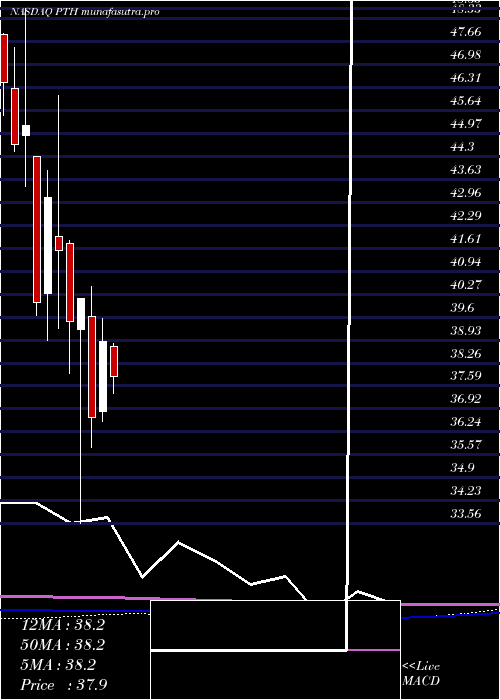500x700 pixels.
Task: Click the 33.56 price axis label
Action: 466,513
